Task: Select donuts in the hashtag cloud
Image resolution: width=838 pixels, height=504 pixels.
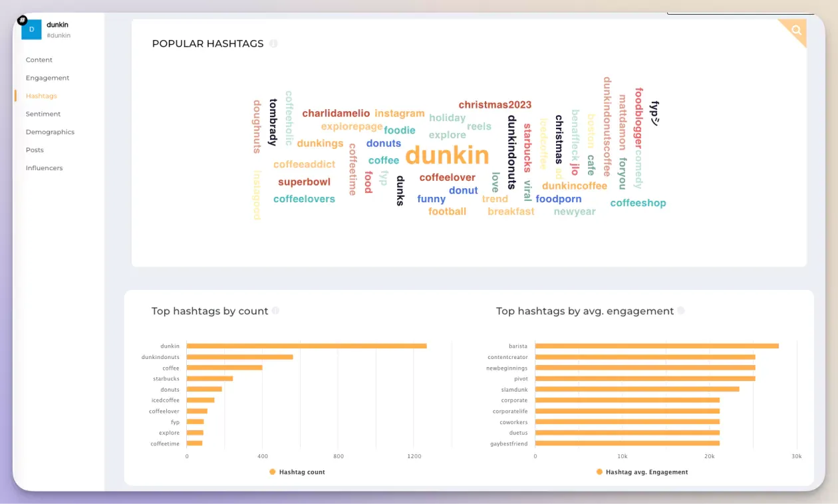Action: [x=384, y=143]
